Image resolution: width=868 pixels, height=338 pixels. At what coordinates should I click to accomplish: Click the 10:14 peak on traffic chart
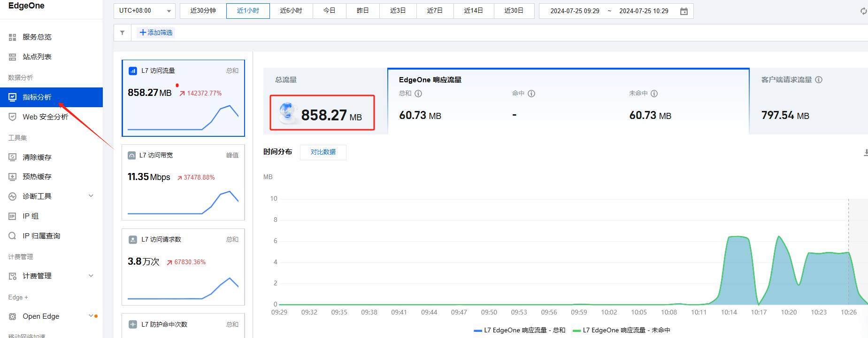pyautogui.click(x=738, y=237)
